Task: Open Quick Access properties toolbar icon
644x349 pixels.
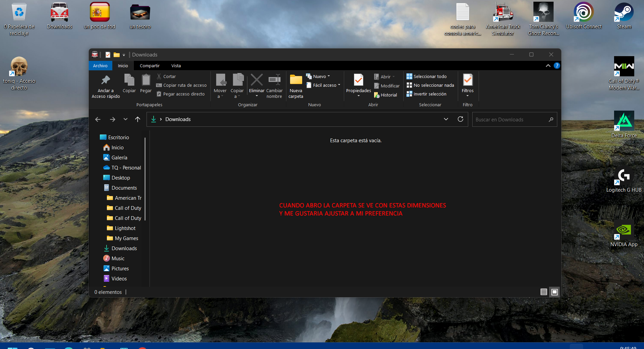Action: tap(108, 55)
